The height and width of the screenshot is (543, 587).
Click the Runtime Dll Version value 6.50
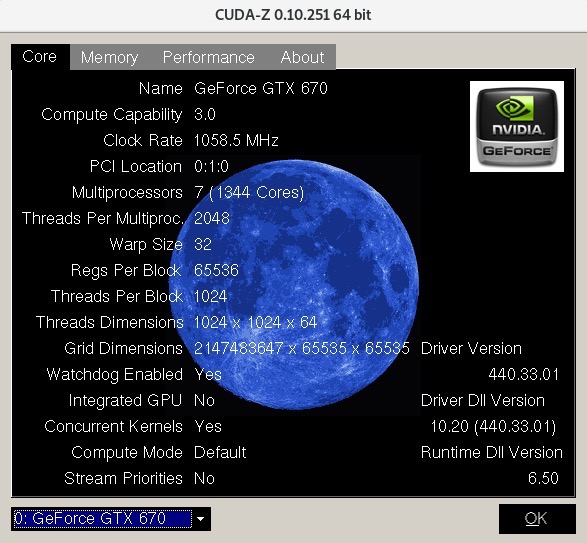click(x=543, y=478)
